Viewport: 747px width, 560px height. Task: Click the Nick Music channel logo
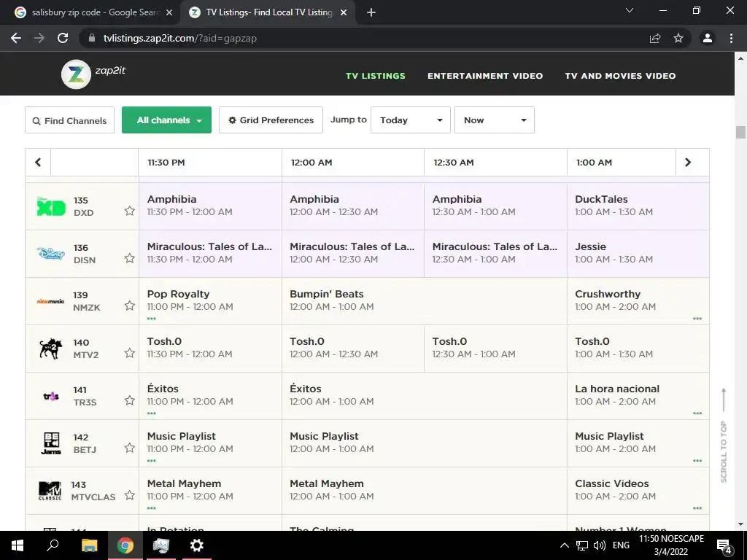tap(50, 301)
